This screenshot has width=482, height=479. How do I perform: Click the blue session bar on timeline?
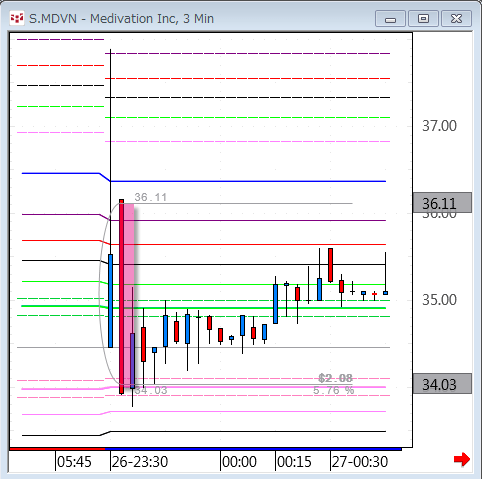tap(253, 449)
